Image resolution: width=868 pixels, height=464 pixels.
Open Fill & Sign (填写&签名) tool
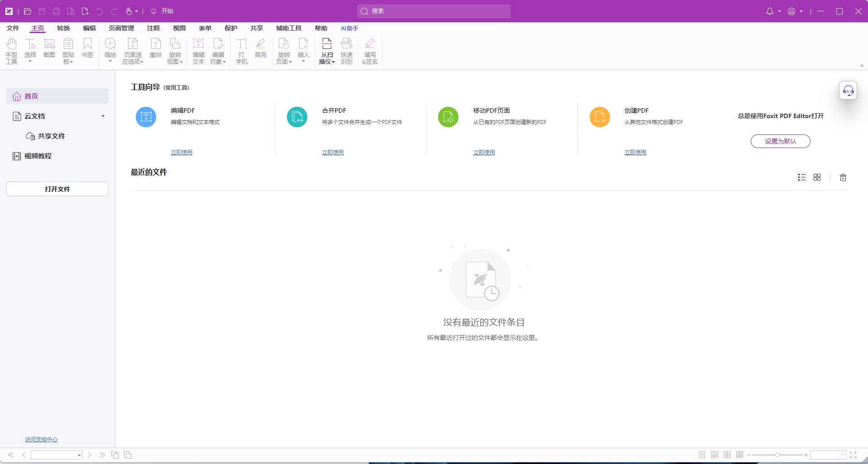click(370, 51)
